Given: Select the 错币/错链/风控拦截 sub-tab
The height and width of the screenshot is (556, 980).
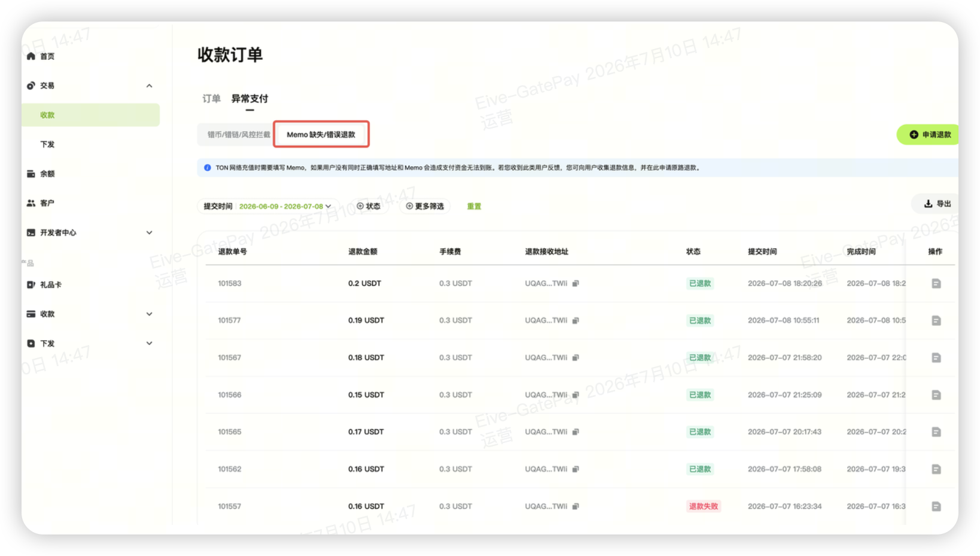Looking at the screenshot, I should 239,135.
